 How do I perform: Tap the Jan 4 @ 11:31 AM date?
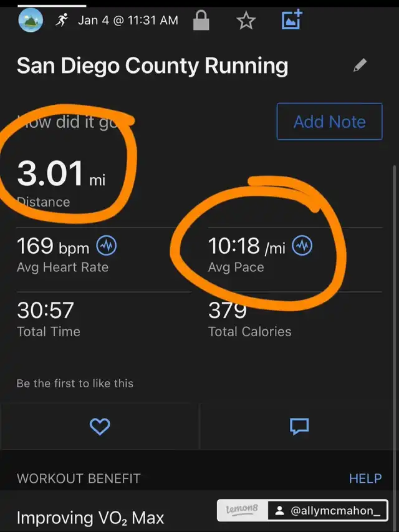pos(128,21)
